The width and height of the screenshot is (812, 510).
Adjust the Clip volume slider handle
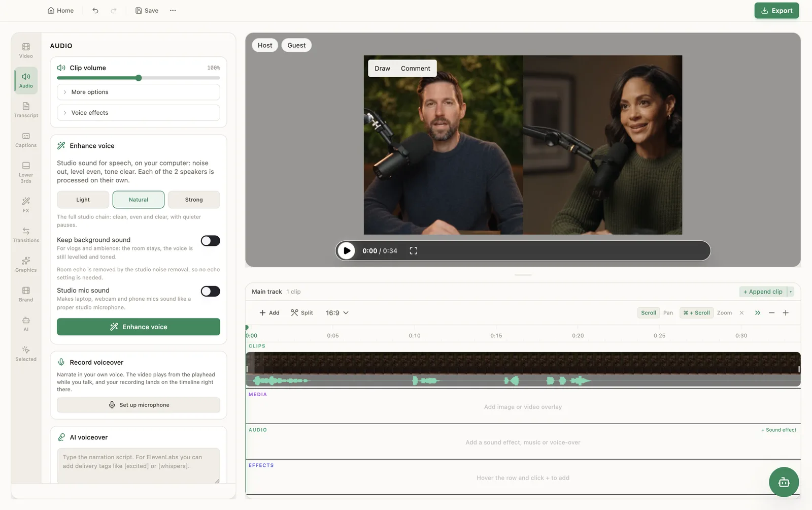[139, 78]
